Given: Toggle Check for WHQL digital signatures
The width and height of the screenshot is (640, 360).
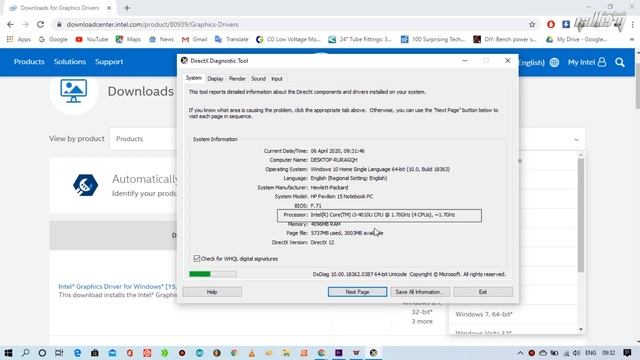Looking at the screenshot, I should tap(197, 259).
